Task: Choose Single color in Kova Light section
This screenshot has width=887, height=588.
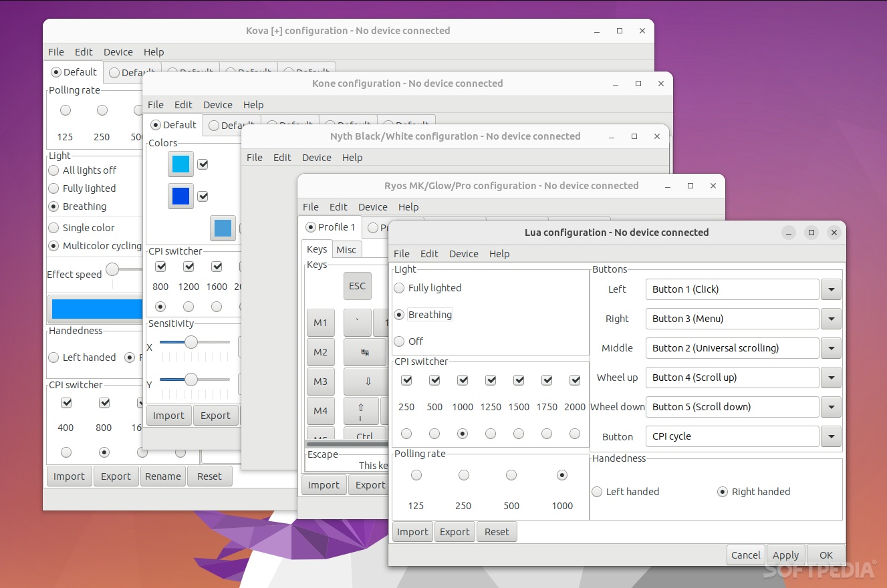Action: pos(82,228)
